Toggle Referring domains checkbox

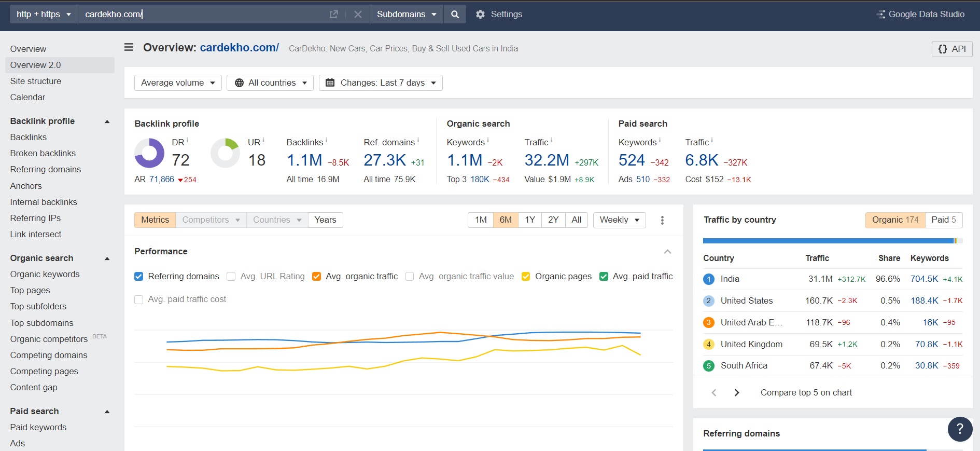coord(138,277)
